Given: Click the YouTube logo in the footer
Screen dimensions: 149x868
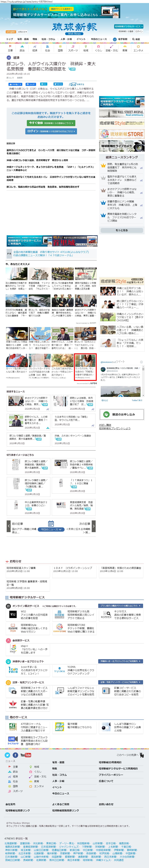Looking at the screenshot, I should [x=26, y=755].
